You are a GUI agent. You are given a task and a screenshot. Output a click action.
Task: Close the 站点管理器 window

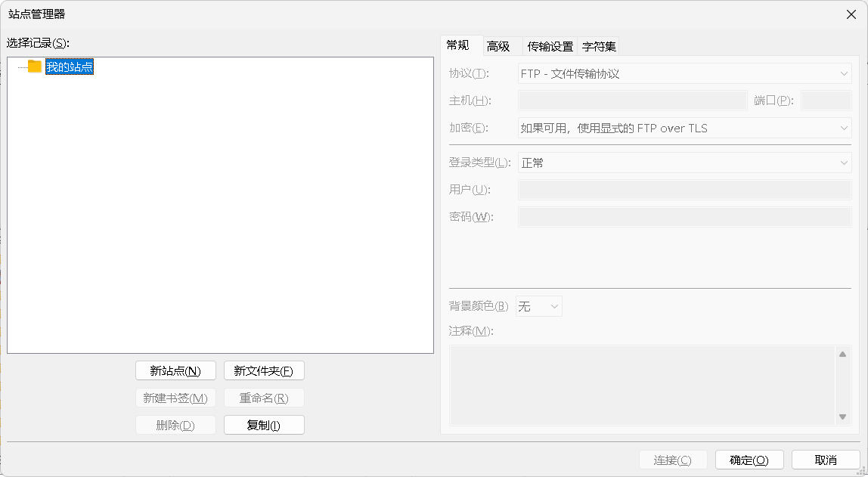[x=851, y=14]
